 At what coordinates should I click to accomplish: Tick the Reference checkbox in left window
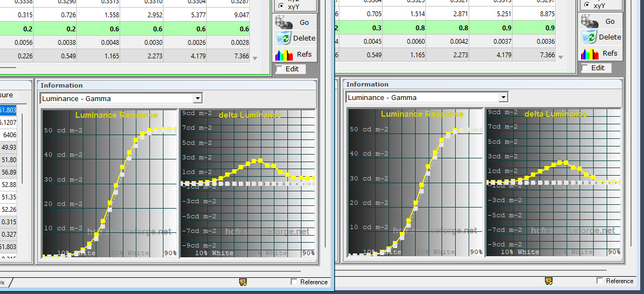pyautogui.click(x=294, y=282)
